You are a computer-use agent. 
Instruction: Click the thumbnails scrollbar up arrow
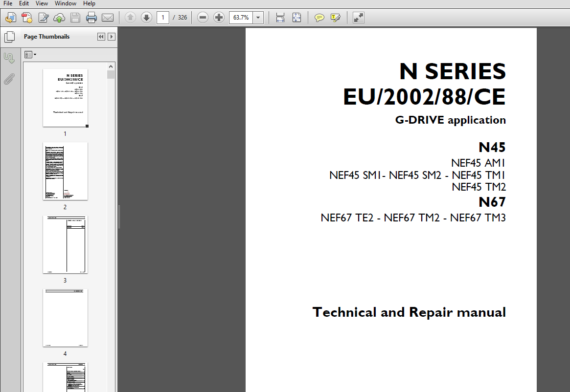pos(111,66)
